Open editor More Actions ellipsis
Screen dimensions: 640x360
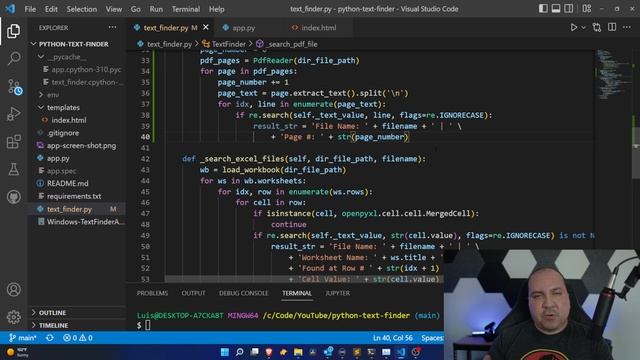point(627,27)
